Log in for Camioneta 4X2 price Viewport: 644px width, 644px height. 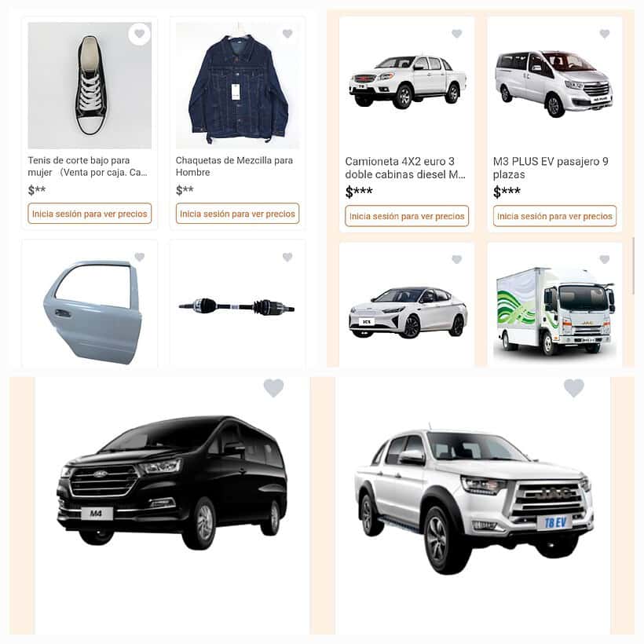tap(407, 216)
